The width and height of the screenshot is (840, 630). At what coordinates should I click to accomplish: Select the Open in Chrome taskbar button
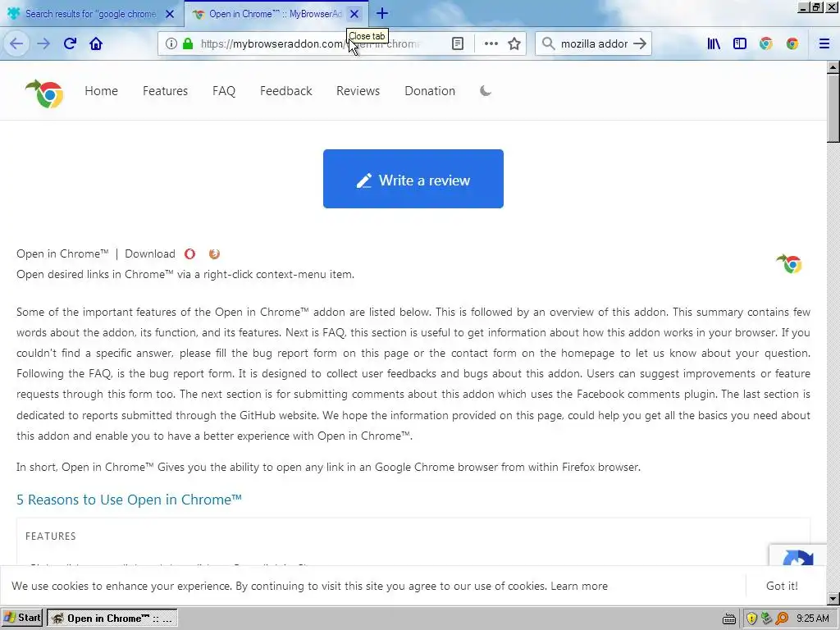(x=112, y=619)
